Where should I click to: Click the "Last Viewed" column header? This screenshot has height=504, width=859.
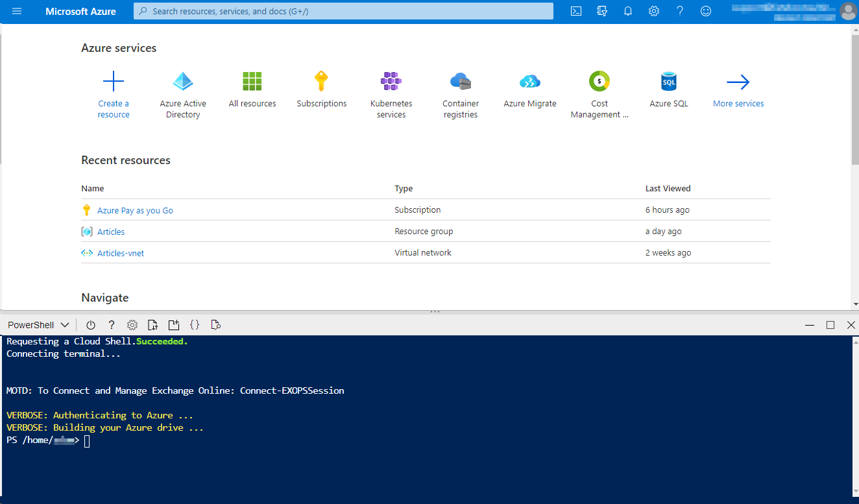(x=668, y=189)
